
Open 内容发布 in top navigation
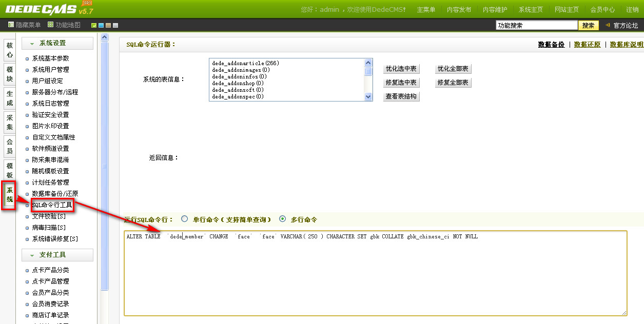tap(459, 10)
